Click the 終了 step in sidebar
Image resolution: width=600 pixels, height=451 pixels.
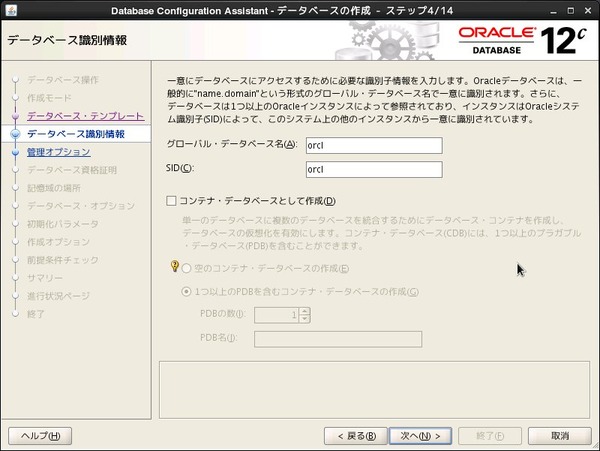point(36,314)
